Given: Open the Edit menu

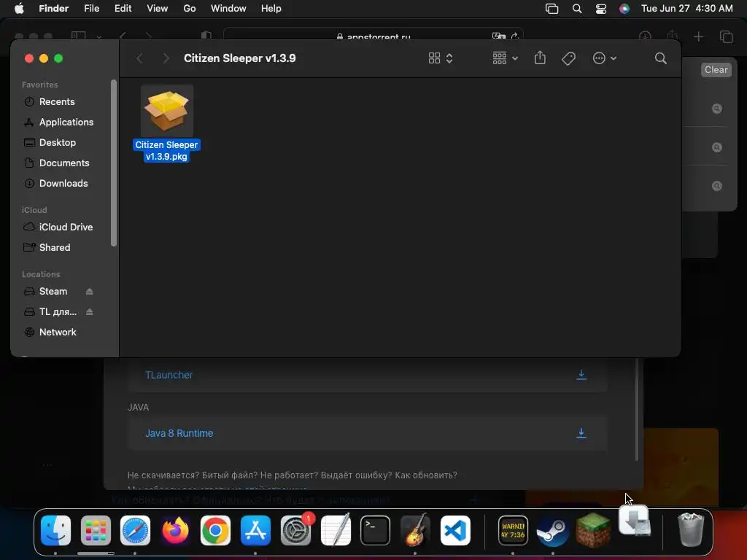Looking at the screenshot, I should click(x=123, y=9).
